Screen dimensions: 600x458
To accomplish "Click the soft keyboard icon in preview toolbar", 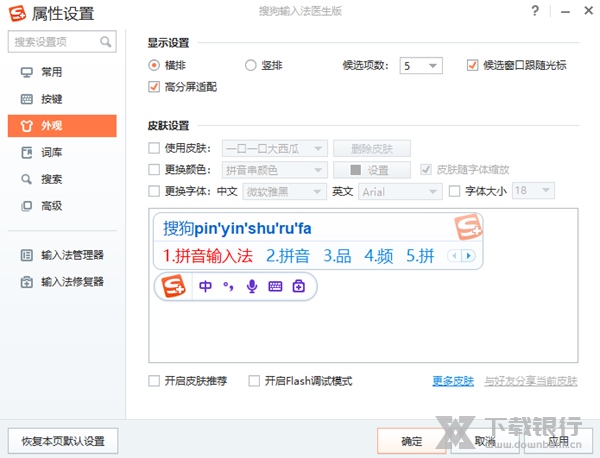I will point(275,286).
